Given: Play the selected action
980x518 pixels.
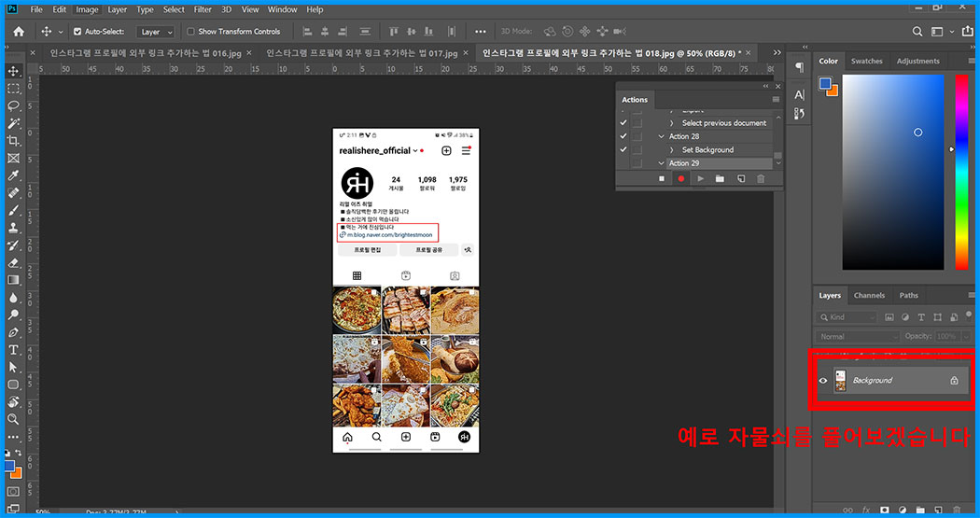Looking at the screenshot, I should [701, 178].
